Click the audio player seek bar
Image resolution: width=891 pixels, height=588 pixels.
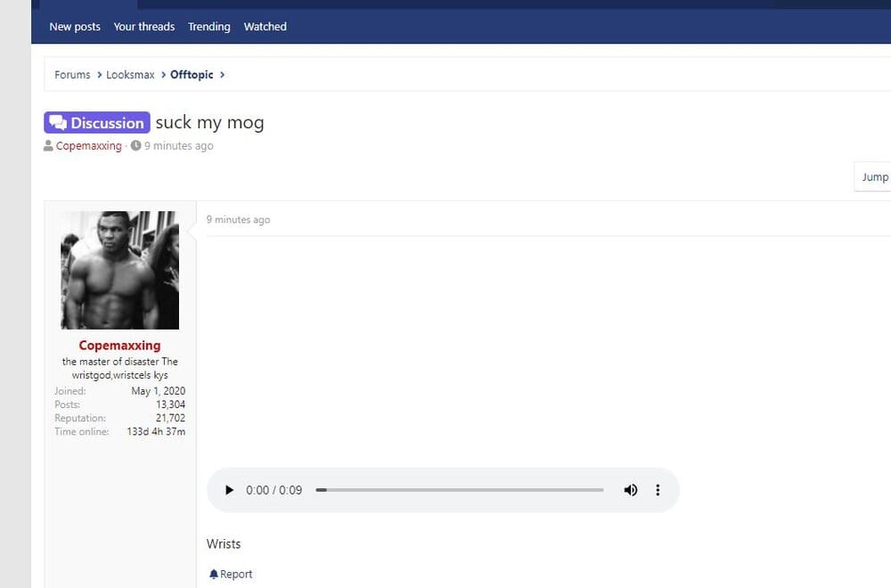tap(460, 490)
